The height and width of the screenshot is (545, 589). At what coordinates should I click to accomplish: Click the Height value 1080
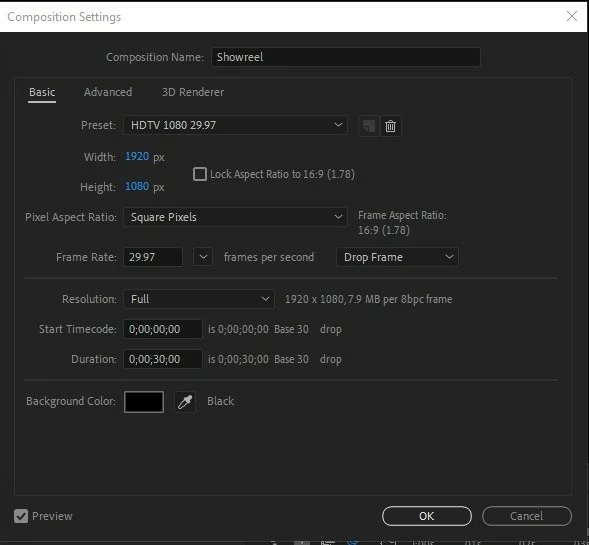137,186
